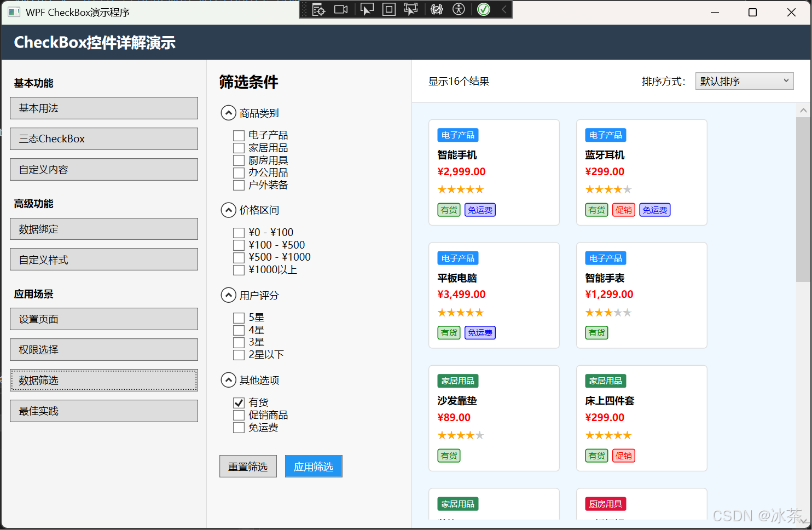Toggle Track Focused Element icon
Image resolution: width=812 pixels, height=530 pixels.
[410, 9]
